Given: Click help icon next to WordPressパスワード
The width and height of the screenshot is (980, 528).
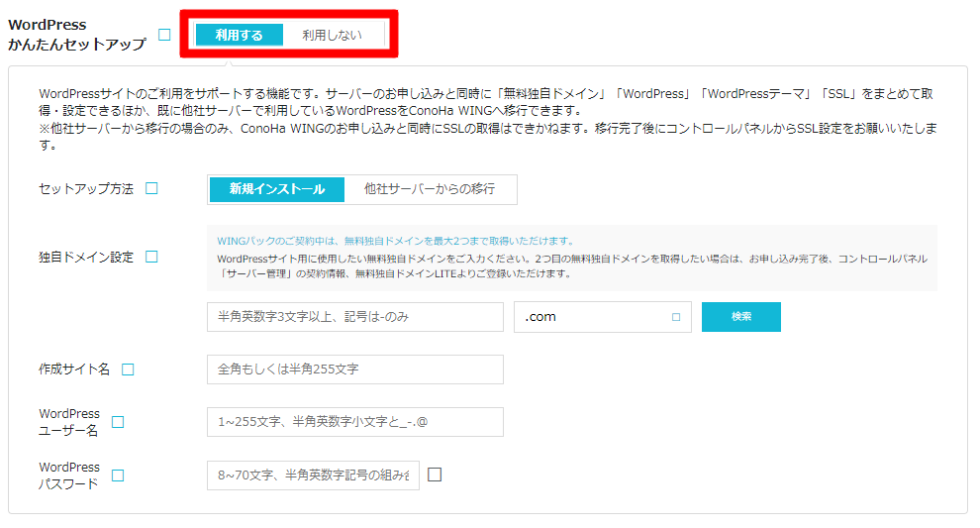Looking at the screenshot, I should (118, 475).
